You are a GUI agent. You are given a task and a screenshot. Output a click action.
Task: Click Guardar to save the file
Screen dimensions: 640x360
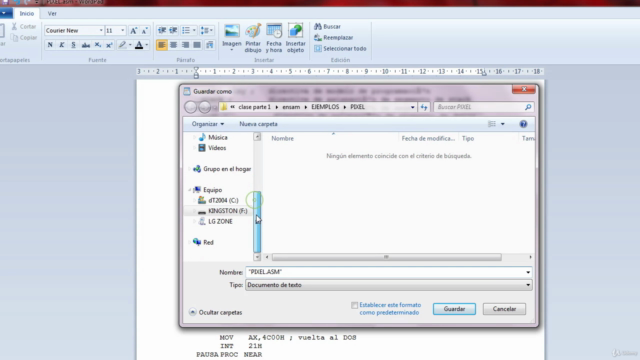coord(454,309)
